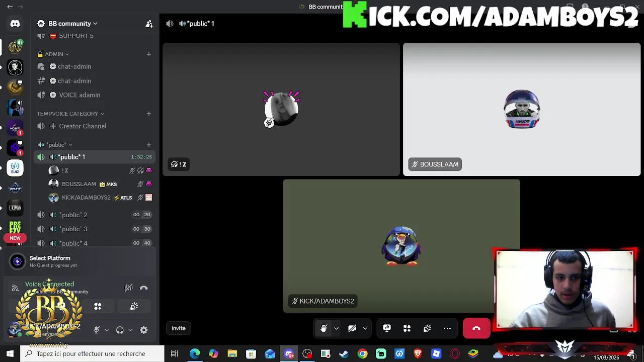
Task: Join the *public* 2 voice channel
Action: click(x=94, y=215)
